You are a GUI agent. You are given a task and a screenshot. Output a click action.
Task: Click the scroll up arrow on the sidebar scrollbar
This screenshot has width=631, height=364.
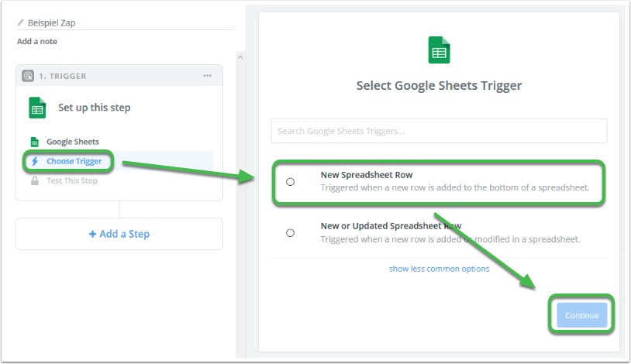click(x=240, y=57)
